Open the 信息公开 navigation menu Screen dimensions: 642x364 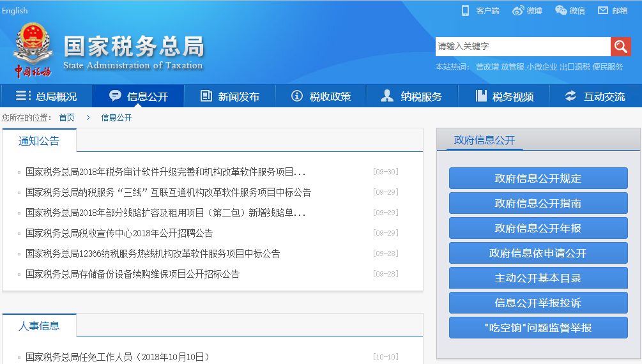pos(138,96)
